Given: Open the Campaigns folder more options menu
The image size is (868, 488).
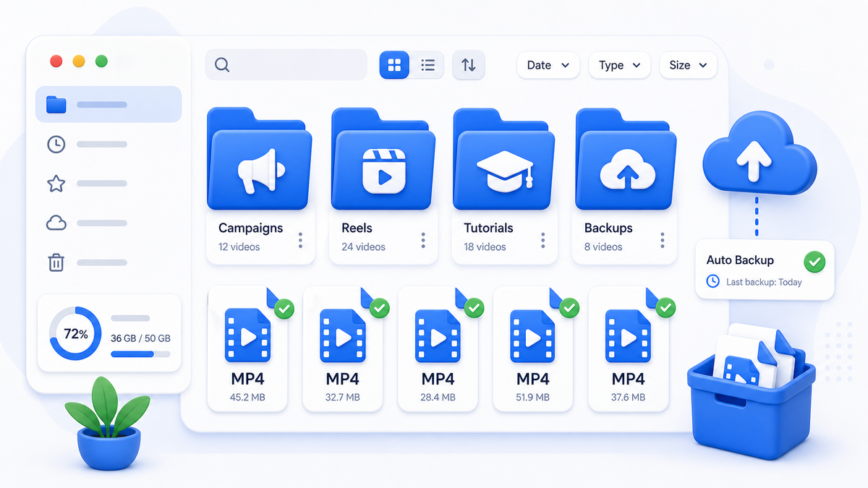Looking at the screenshot, I should 301,240.
